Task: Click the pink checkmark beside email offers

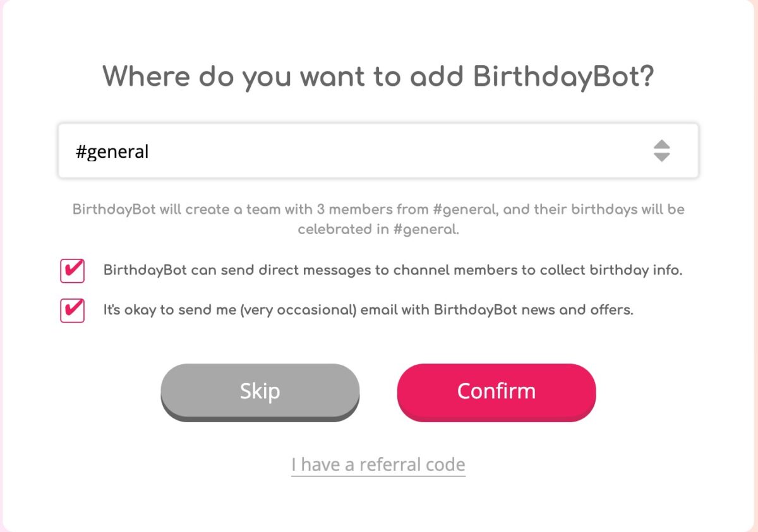Action: click(x=73, y=309)
